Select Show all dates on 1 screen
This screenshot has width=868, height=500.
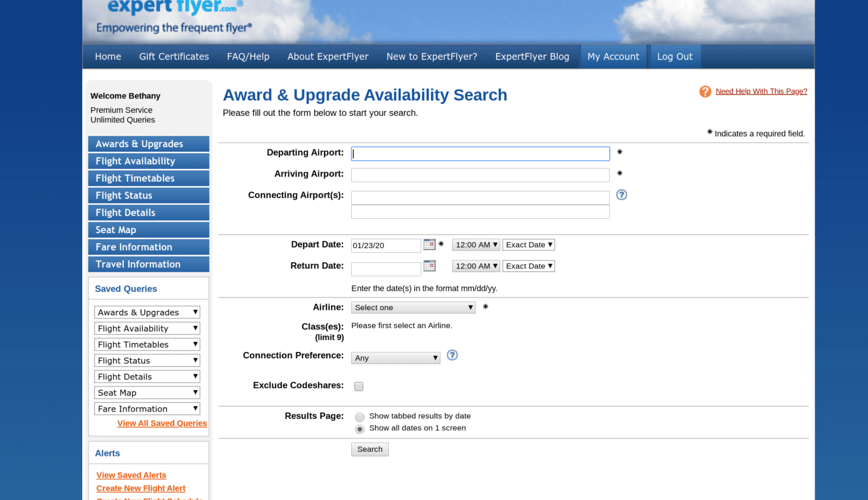click(360, 429)
